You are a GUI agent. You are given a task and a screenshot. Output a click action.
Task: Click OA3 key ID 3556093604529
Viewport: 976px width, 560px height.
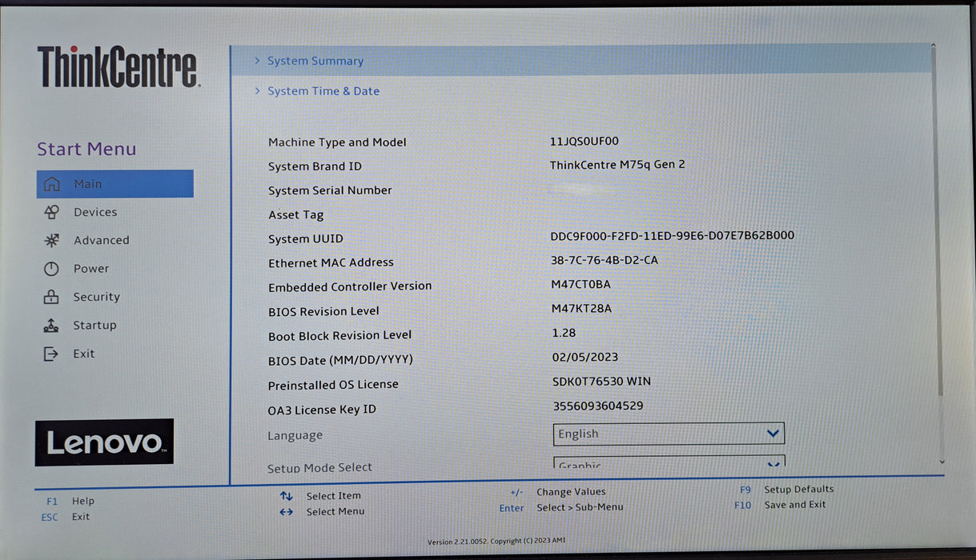point(598,406)
